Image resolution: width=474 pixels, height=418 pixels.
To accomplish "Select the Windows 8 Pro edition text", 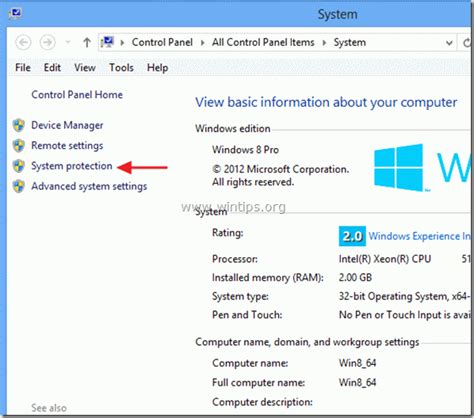I will pyautogui.click(x=245, y=150).
